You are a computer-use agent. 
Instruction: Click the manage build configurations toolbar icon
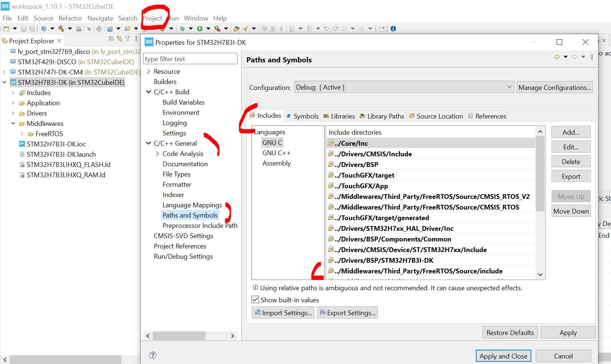pyautogui.click(x=44, y=29)
